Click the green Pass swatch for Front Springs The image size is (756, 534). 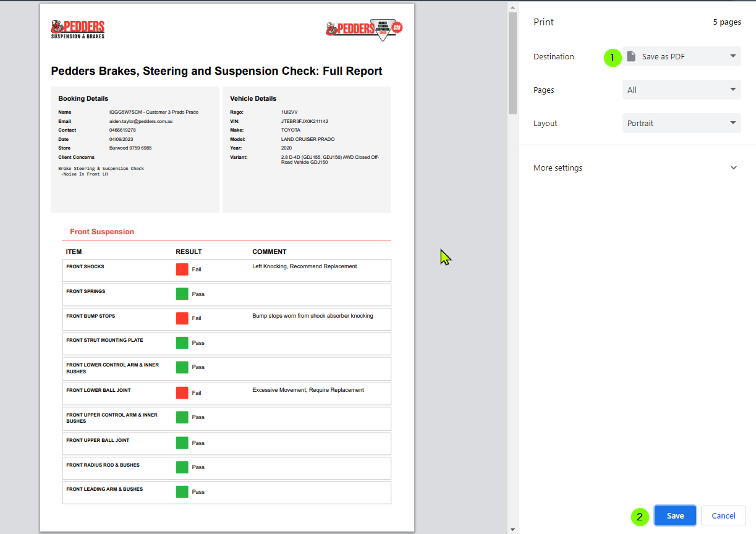(x=182, y=294)
